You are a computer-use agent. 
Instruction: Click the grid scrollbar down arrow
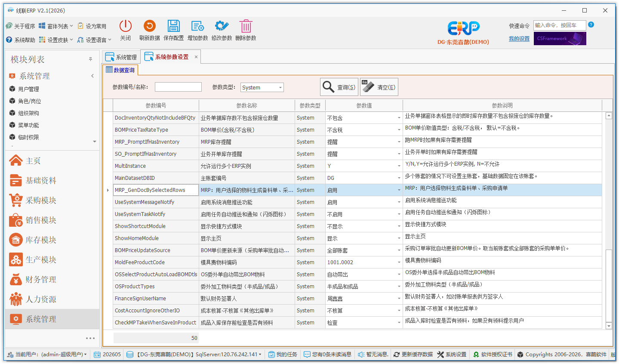tap(609, 326)
